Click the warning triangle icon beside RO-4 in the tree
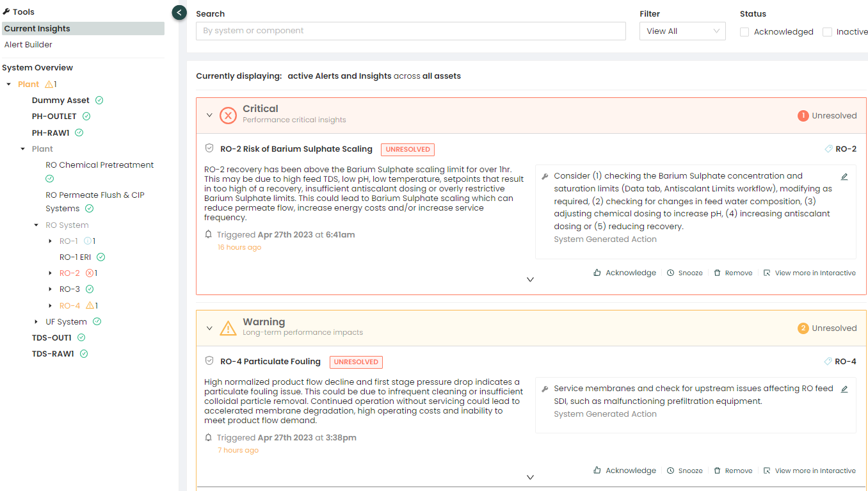Image resolution: width=868 pixels, height=491 pixels. [90, 306]
